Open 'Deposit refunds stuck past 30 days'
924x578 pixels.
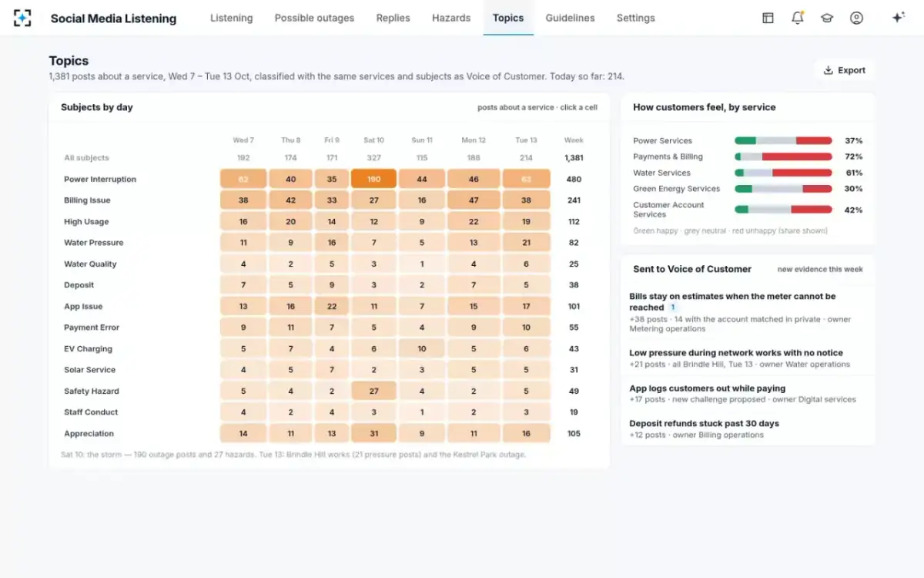[x=747, y=429]
